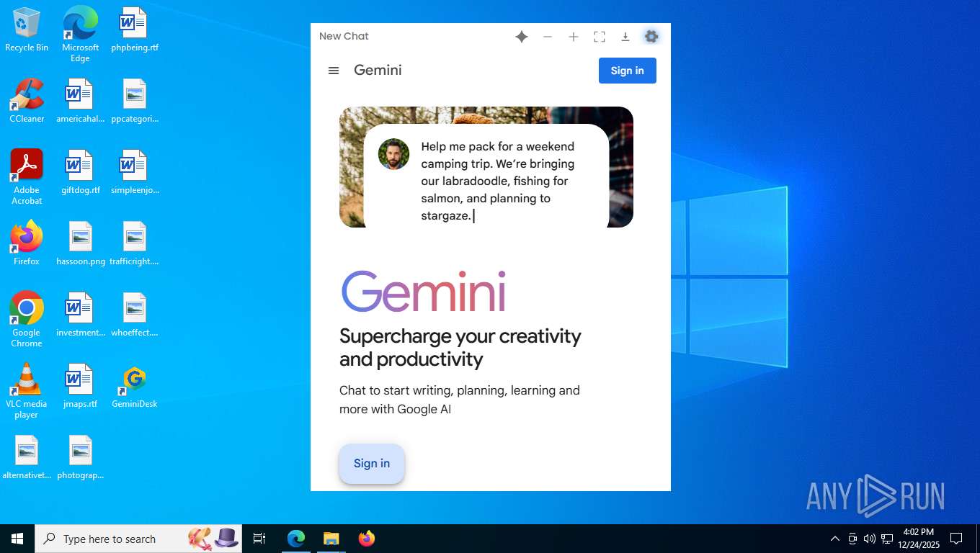Click the blue Sign in button at top

pyautogui.click(x=628, y=71)
